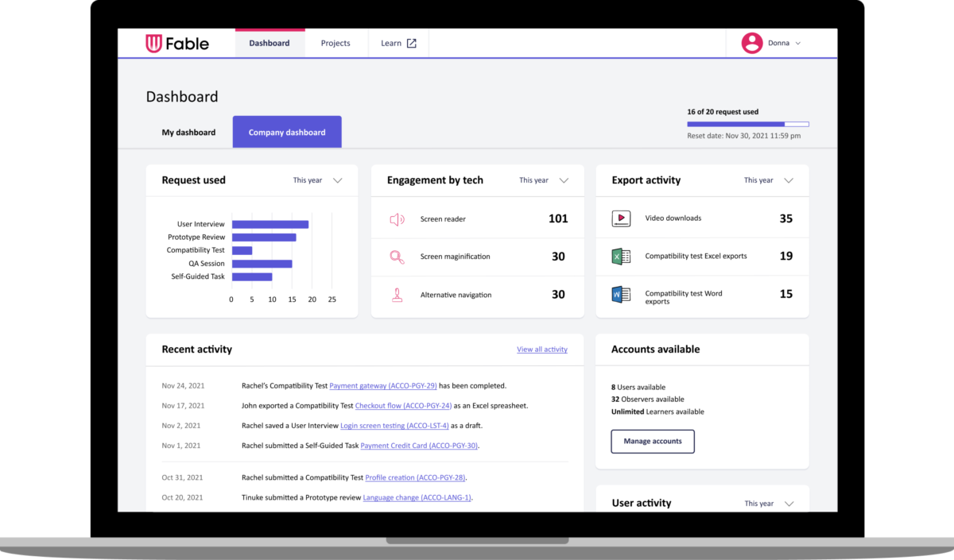The height and width of the screenshot is (560, 954).
Task: Click Donna's profile avatar icon
Action: pyautogui.click(x=751, y=42)
